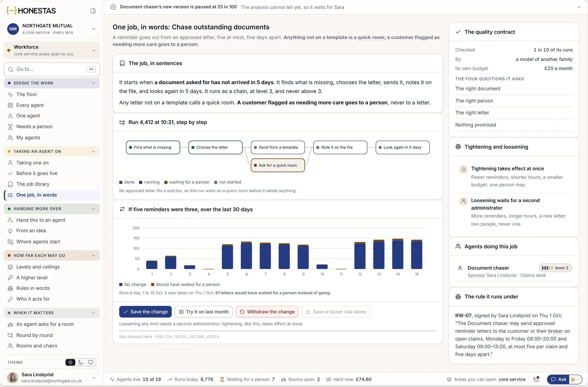Open The job library
588x387 pixels.
coord(52,184)
